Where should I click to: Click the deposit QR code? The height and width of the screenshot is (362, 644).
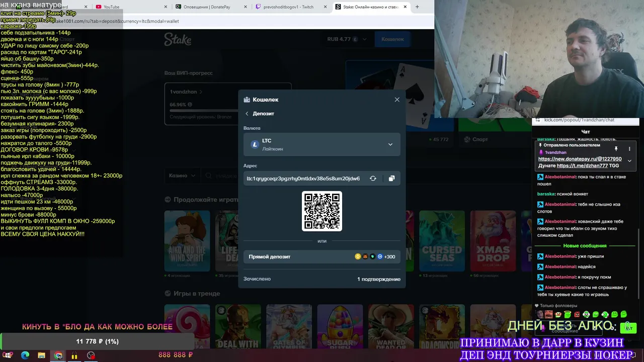322,211
